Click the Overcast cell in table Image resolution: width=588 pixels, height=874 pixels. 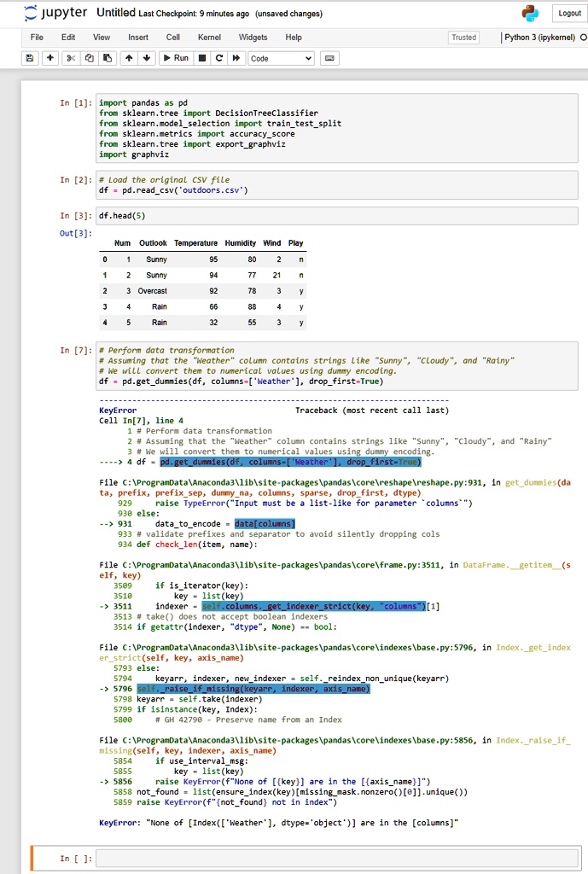click(152, 291)
